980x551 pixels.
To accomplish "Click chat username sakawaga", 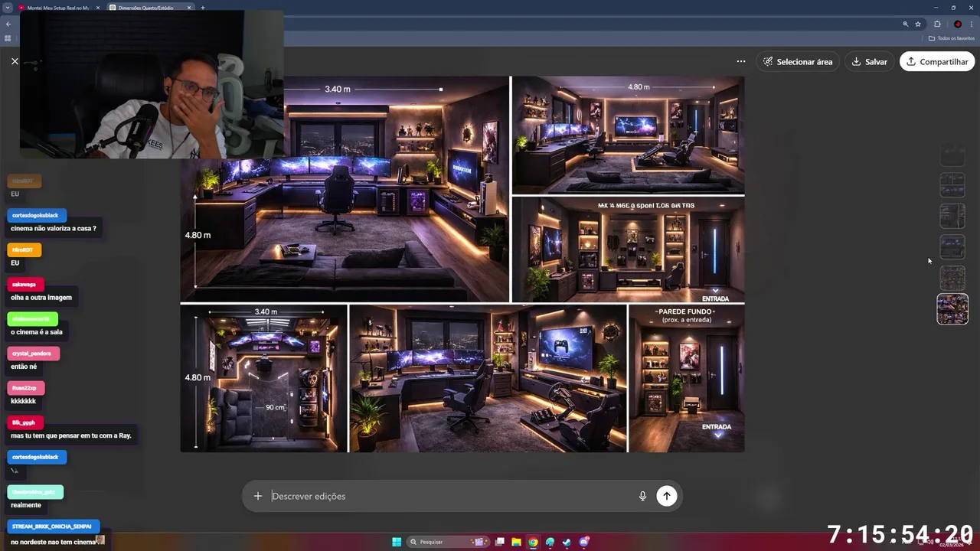I will (25, 284).
